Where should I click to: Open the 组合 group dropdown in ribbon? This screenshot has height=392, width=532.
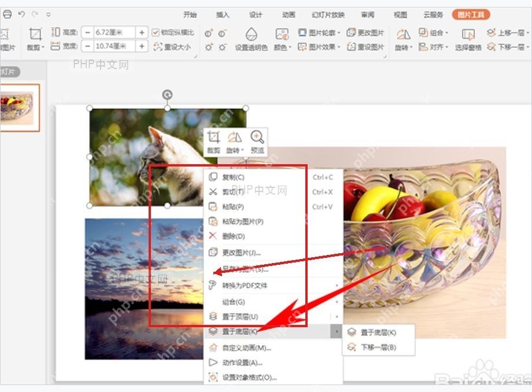433,32
